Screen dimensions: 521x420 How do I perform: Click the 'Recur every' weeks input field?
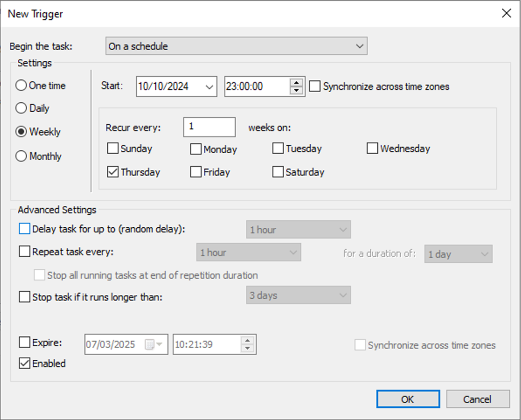(x=209, y=127)
